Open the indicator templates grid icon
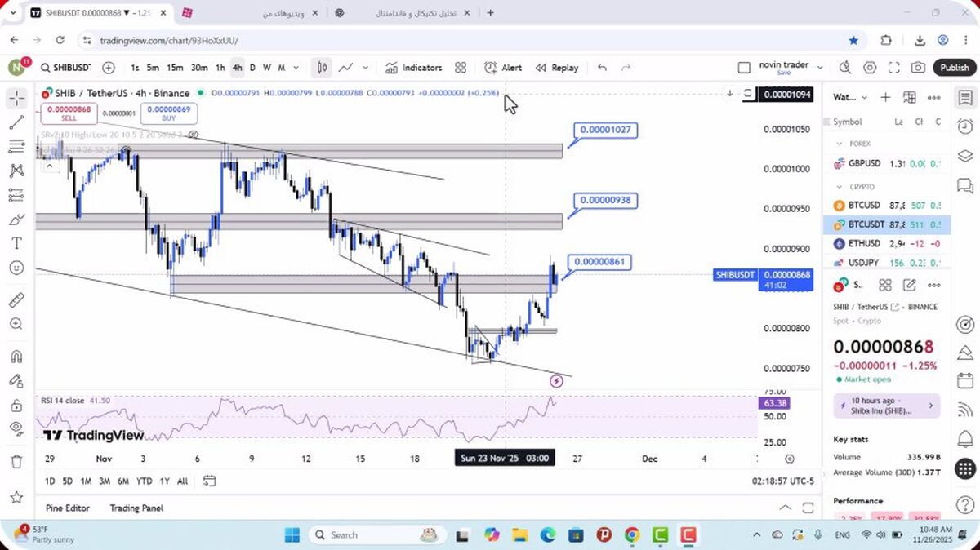 tap(461, 68)
